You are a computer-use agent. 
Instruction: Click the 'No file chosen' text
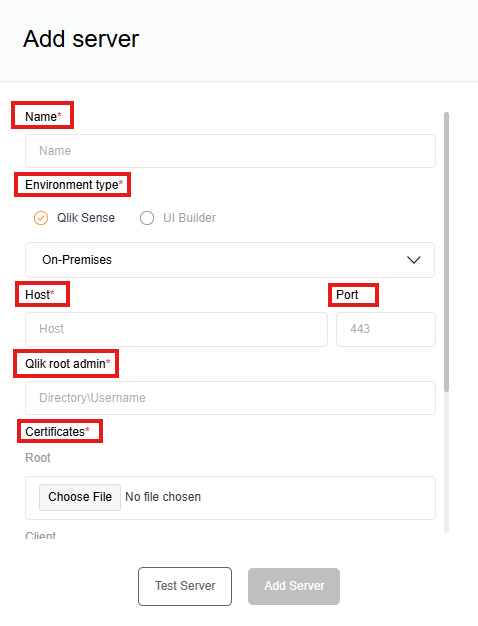click(163, 497)
